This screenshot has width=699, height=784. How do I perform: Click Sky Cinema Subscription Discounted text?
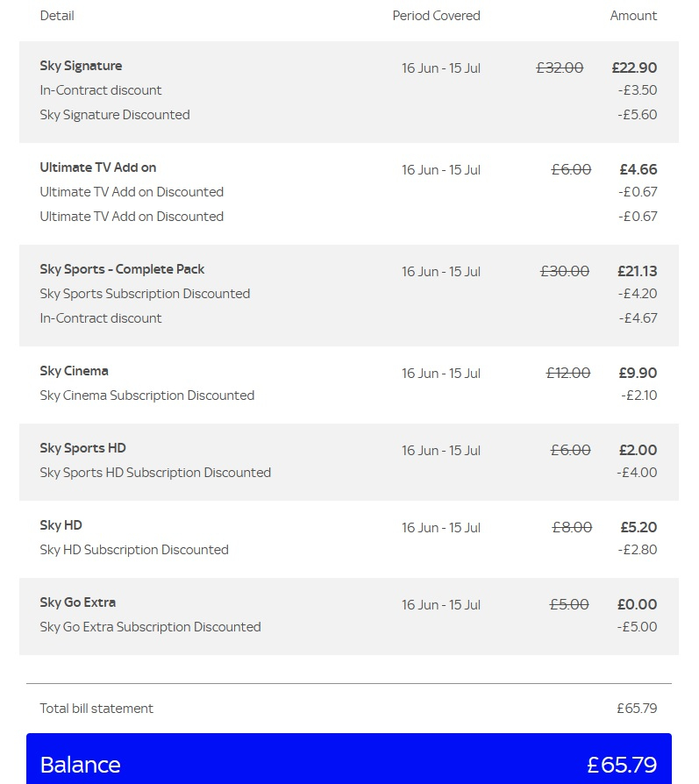147,396
